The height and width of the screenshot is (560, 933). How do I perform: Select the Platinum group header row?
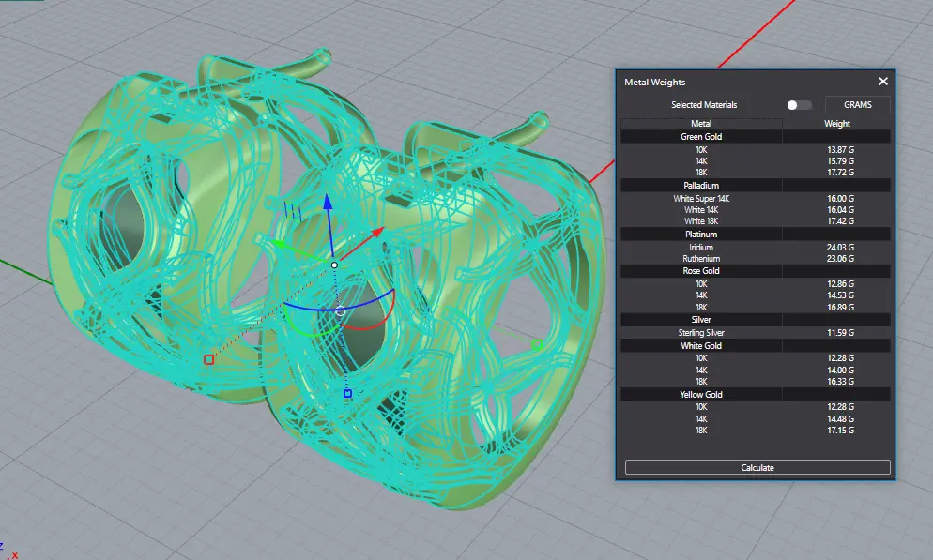point(701,234)
